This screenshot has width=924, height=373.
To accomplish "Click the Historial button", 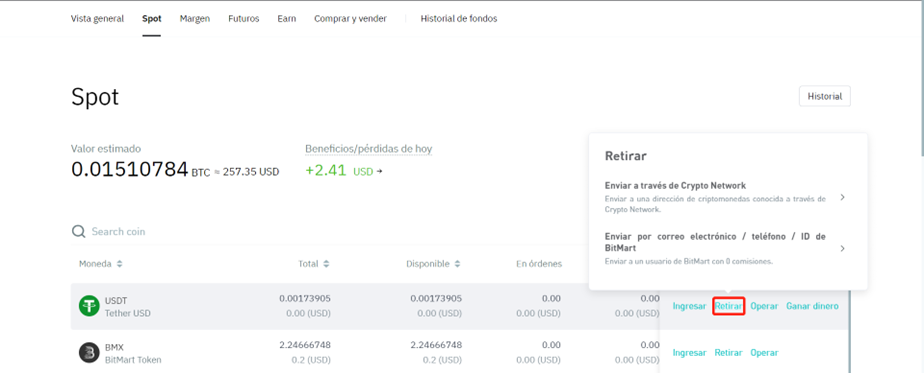I will pyautogui.click(x=824, y=97).
